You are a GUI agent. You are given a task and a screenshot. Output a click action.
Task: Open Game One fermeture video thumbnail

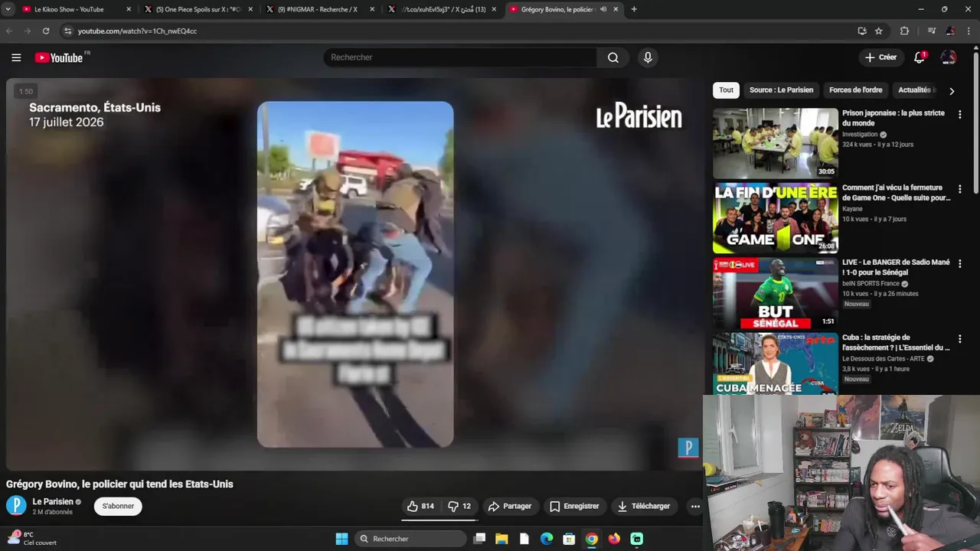(775, 218)
